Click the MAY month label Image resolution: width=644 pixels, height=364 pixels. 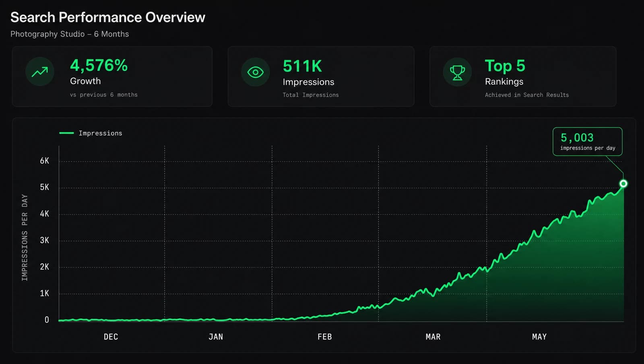539,337
